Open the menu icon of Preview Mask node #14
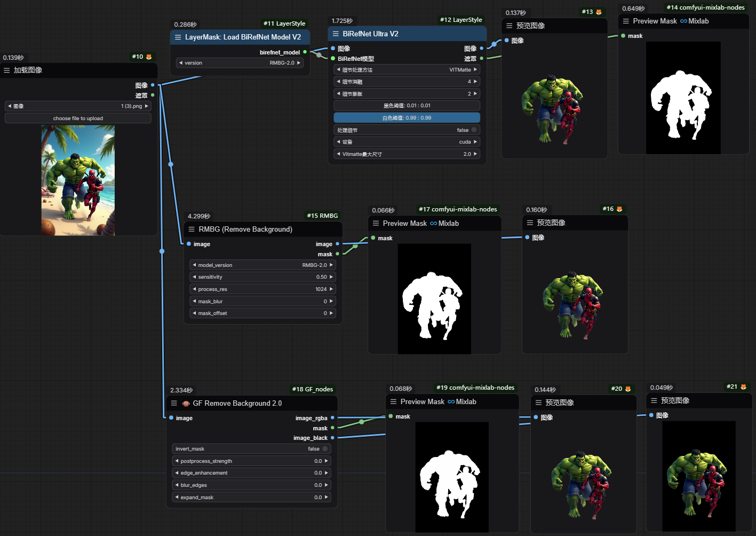Image resolution: width=756 pixels, height=536 pixels. (626, 21)
